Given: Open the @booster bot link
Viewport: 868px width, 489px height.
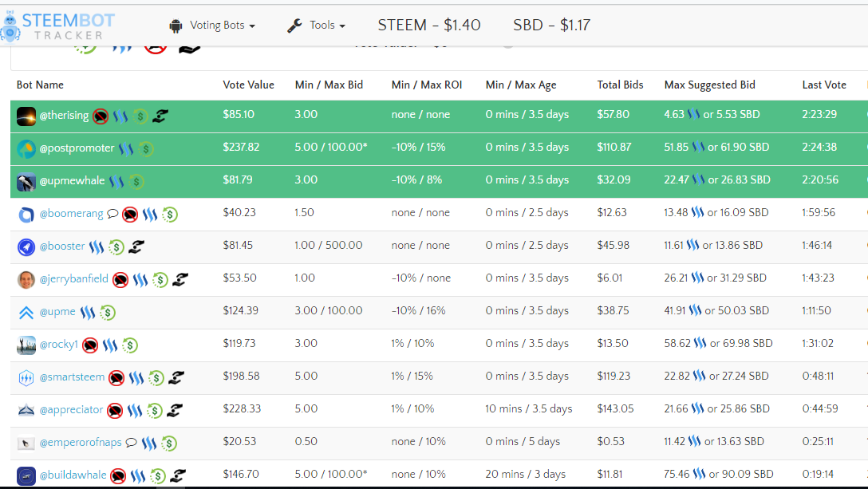Looking at the screenshot, I should [62, 246].
